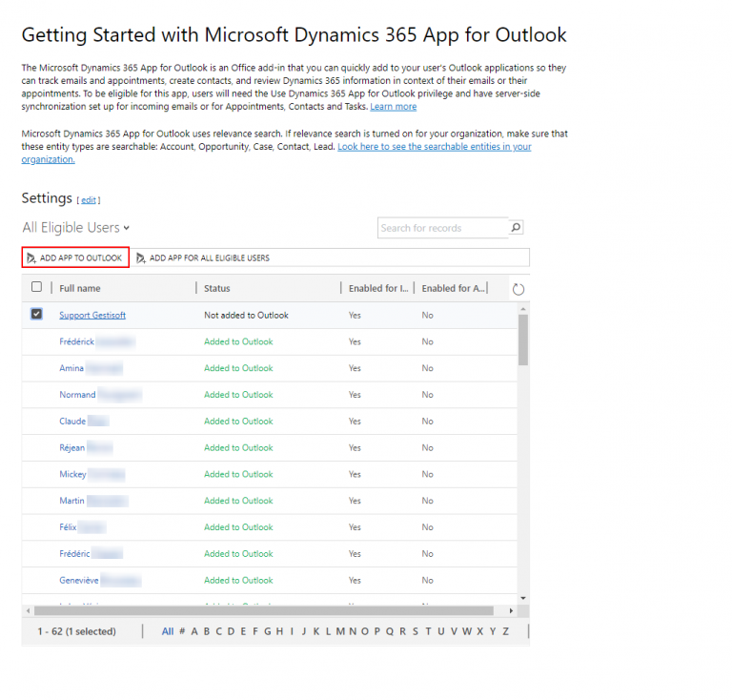
Task: Open the All Eligible Users view dropdown
Action: 76,227
